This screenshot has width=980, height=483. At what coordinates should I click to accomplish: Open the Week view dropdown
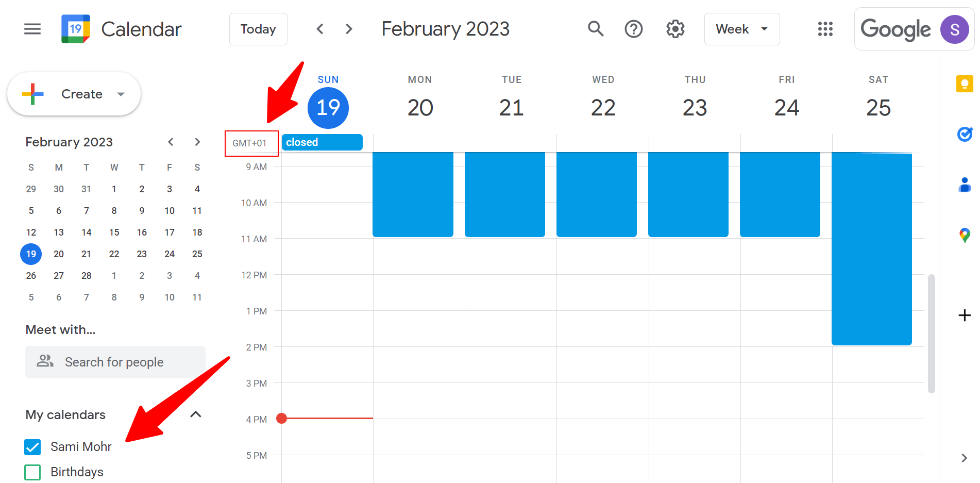point(741,29)
